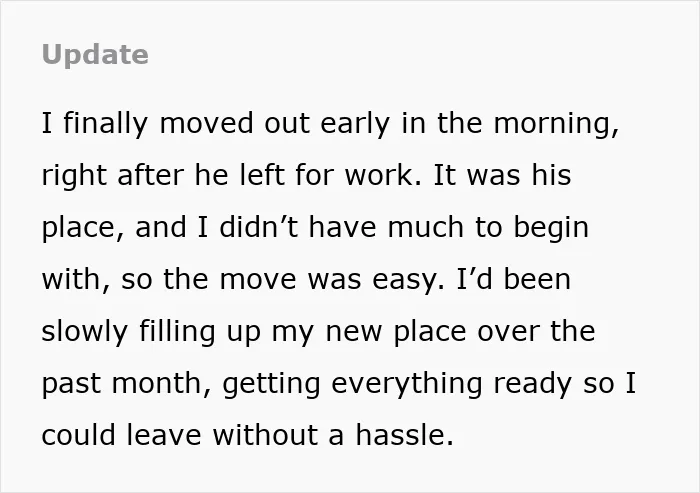700x493 pixels.
Task: Click the word 'place,' starting third line
Action: [83, 228]
